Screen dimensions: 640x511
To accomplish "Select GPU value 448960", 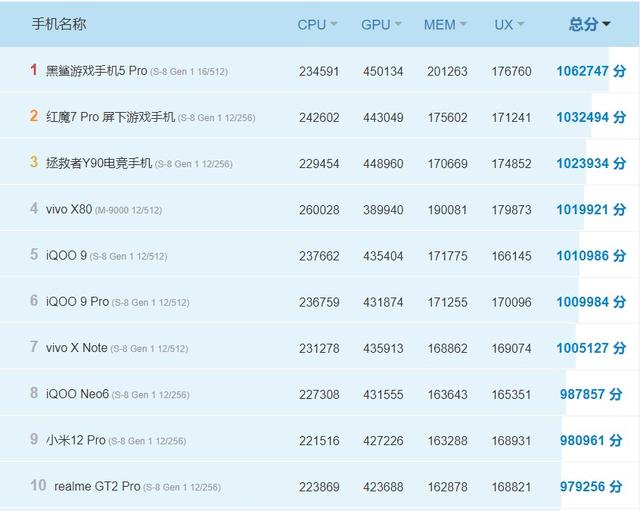I will pos(383,164).
